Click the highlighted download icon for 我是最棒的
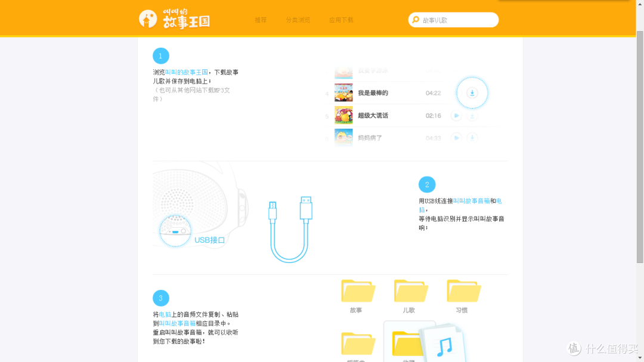This screenshot has height=362, width=644. point(472,93)
